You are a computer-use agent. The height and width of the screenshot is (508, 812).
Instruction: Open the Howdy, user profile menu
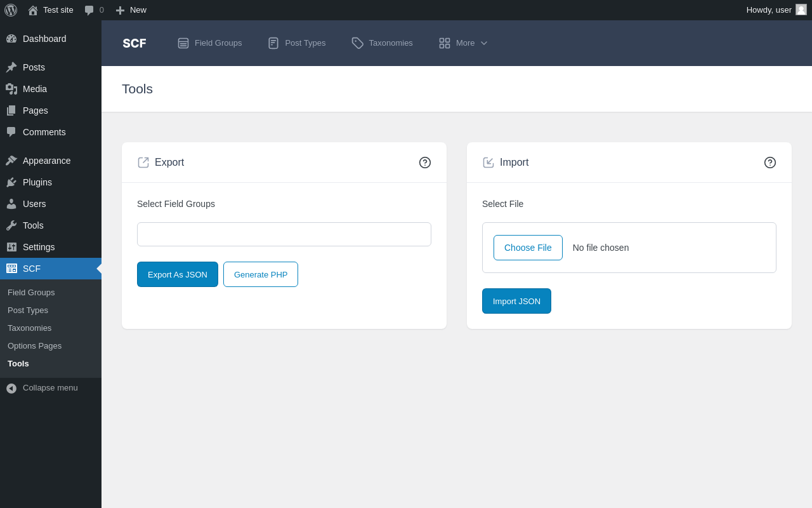(776, 10)
